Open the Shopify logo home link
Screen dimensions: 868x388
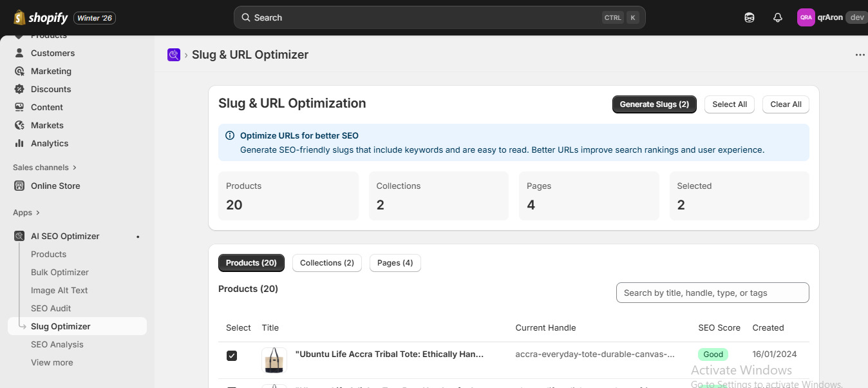tap(41, 17)
